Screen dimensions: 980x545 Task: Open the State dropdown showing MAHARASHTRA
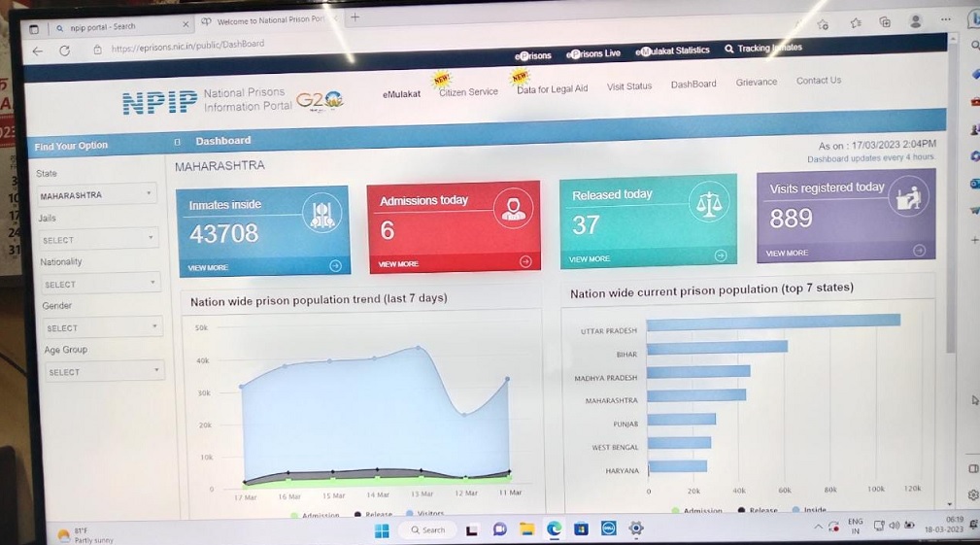95,195
